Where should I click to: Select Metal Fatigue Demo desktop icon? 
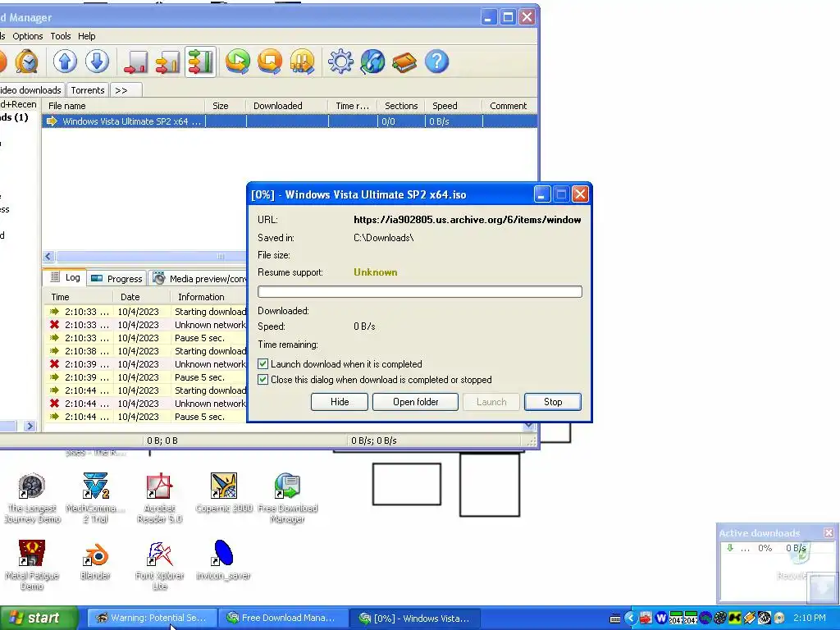pyautogui.click(x=32, y=565)
